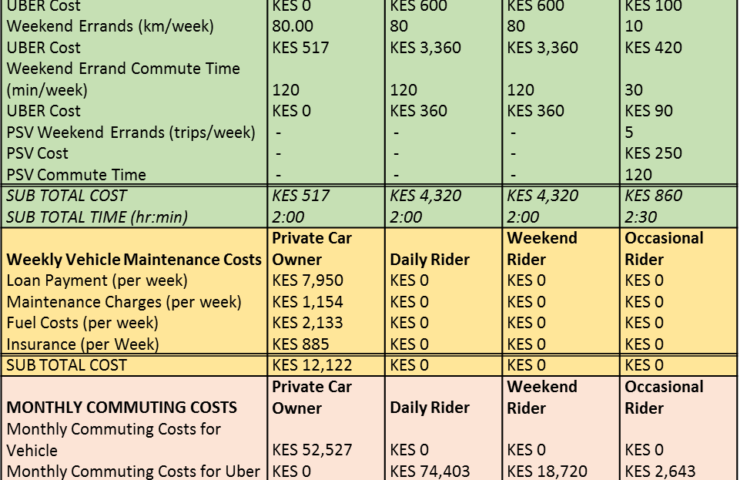Click the PSV Cost KES 250 cell
The height and width of the screenshot is (480, 740).
pyautogui.click(x=678, y=153)
